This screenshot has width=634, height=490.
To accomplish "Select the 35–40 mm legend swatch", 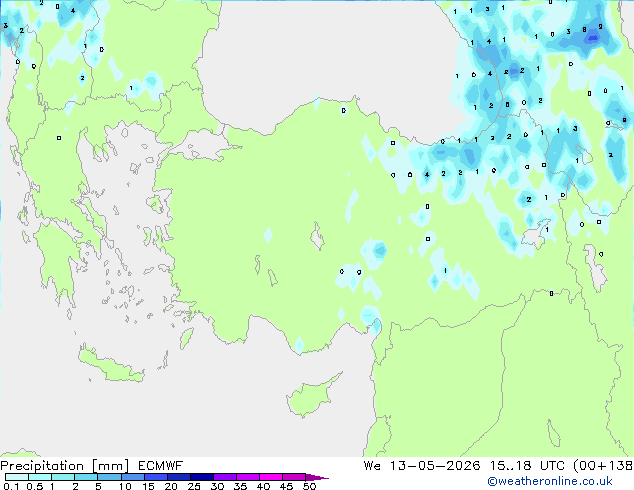I will 247,477.
